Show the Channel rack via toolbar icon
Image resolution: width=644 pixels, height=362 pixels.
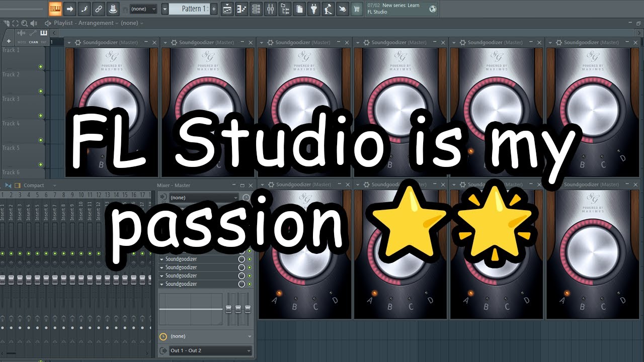[256, 9]
